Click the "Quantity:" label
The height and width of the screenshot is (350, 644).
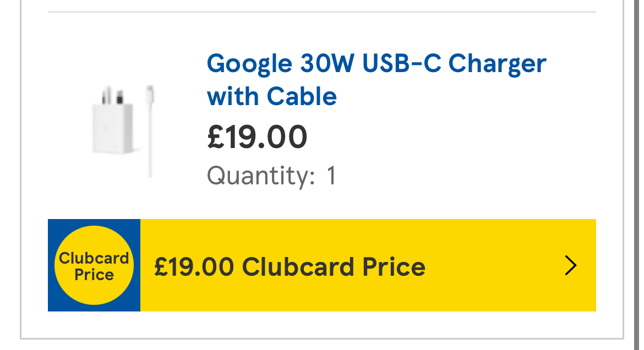261,176
